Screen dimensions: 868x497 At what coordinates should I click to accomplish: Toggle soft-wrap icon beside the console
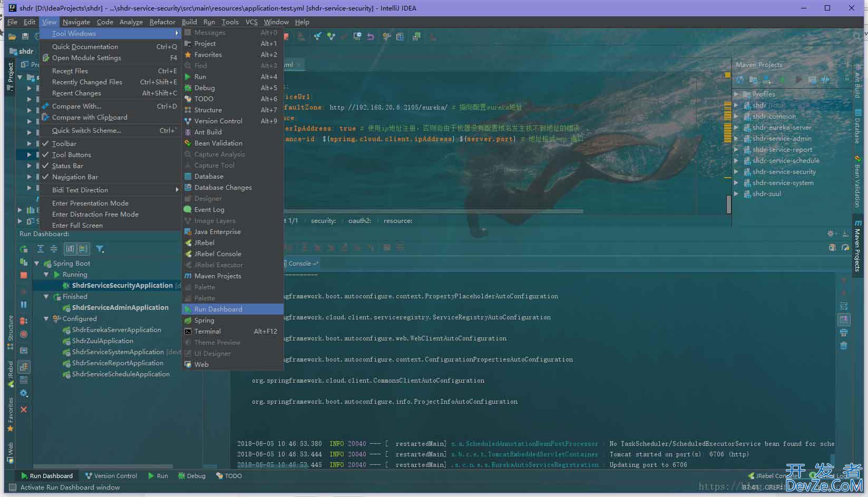(x=844, y=306)
